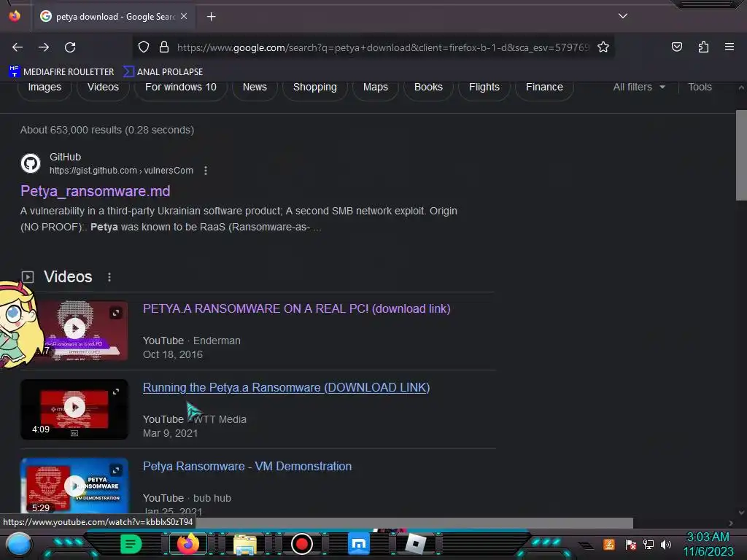This screenshot has height=560, width=747.
Task: Filter results by Videos chip
Action: (103, 87)
